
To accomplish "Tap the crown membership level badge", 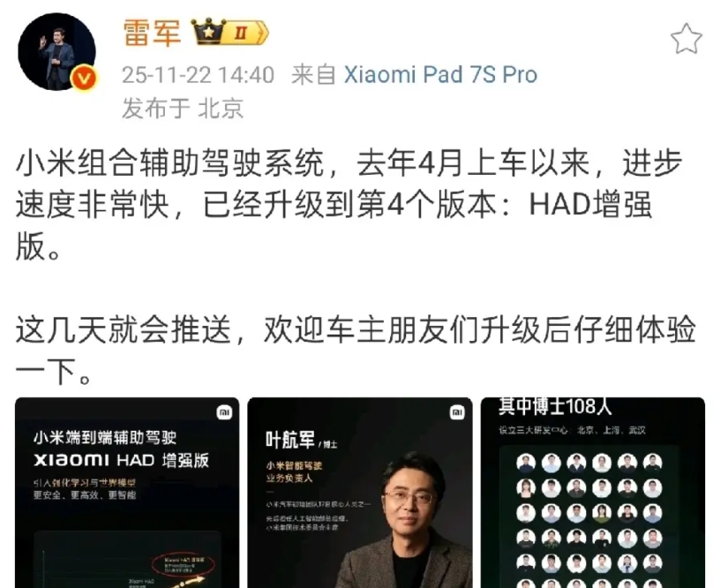I will point(229,32).
